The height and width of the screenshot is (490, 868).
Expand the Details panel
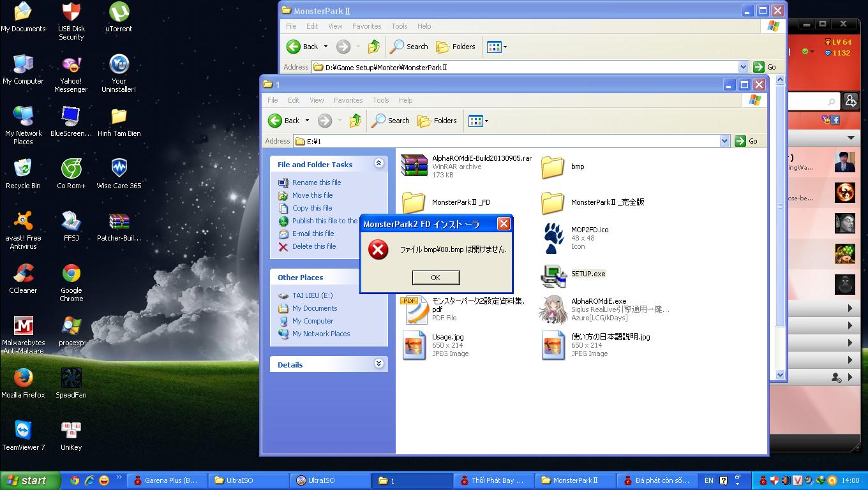tap(378, 364)
